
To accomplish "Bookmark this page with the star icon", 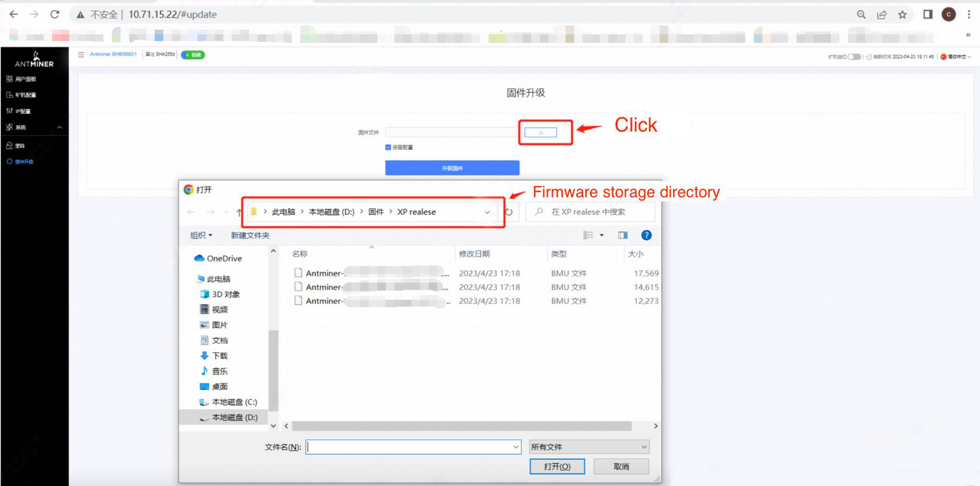I will point(903,14).
